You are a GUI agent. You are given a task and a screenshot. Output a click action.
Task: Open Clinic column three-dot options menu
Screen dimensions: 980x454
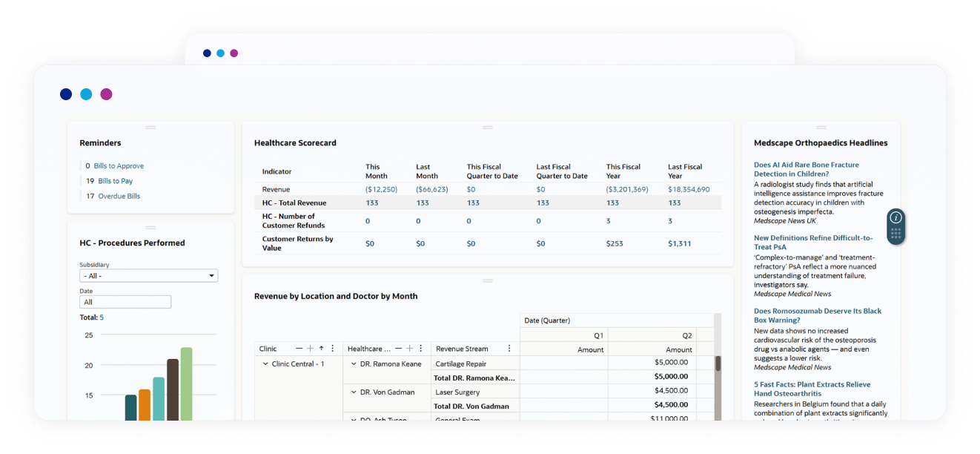click(x=332, y=349)
